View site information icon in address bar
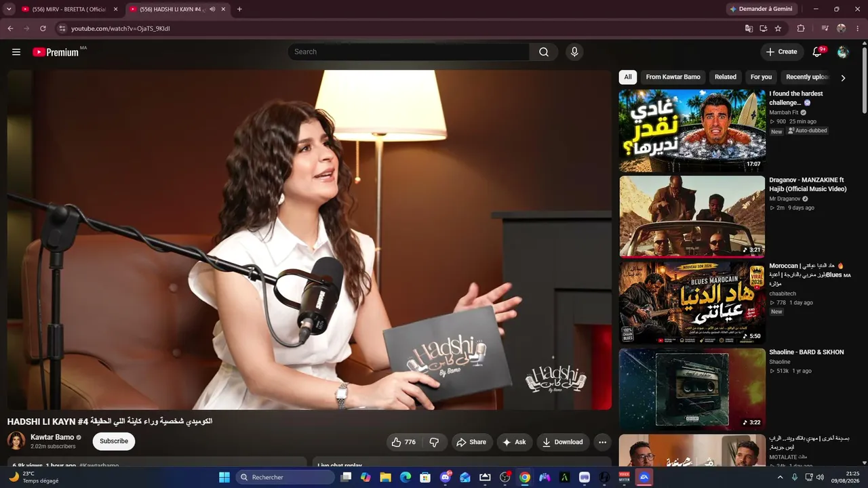Screen dimensions: 868x488 (x=62, y=28)
